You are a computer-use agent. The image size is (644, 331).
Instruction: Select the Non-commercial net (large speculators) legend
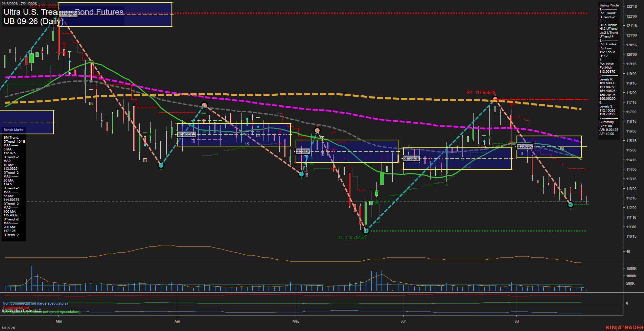(x=35, y=304)
